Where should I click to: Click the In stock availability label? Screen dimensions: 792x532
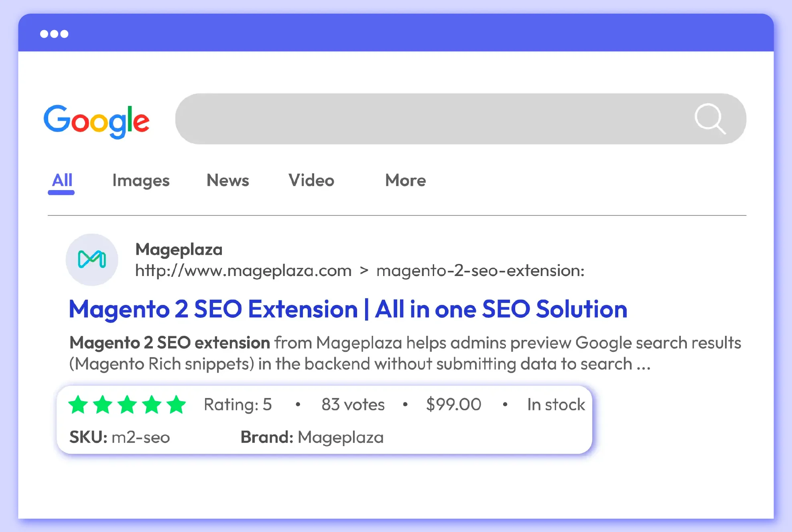(556, 404)
